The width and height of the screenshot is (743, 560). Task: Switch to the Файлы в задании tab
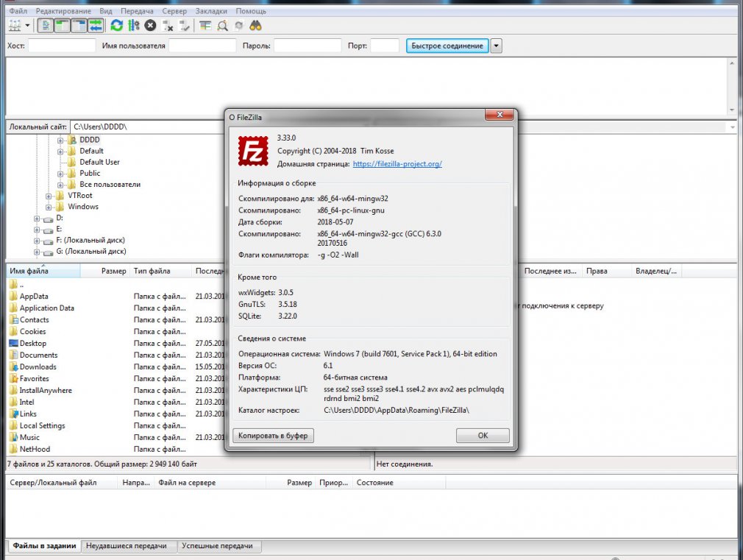tap(44, 546)
